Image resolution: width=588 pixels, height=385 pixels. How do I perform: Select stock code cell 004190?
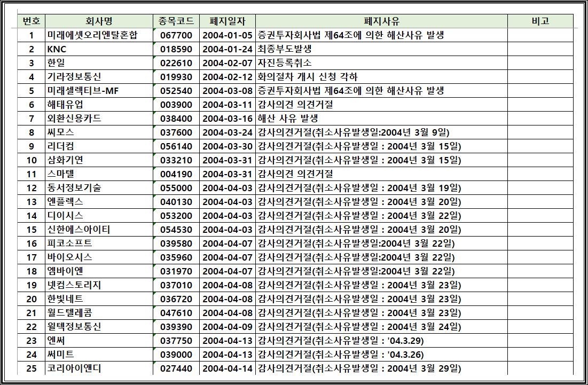coord(176,174)
